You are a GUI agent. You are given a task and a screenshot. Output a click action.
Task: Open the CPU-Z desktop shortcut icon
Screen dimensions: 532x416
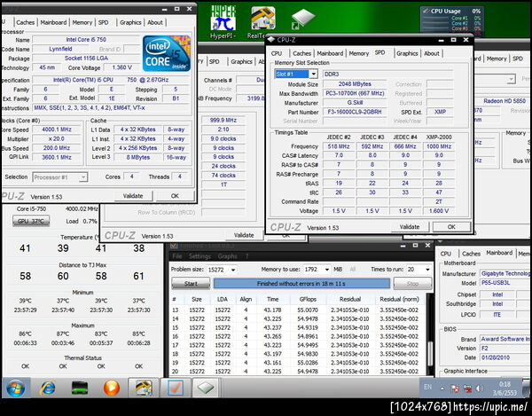coord(303,19)
